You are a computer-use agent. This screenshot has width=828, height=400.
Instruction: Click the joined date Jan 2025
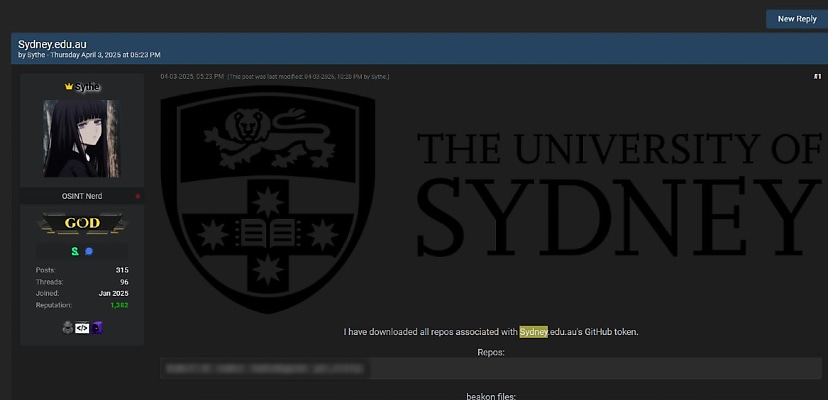114,293
